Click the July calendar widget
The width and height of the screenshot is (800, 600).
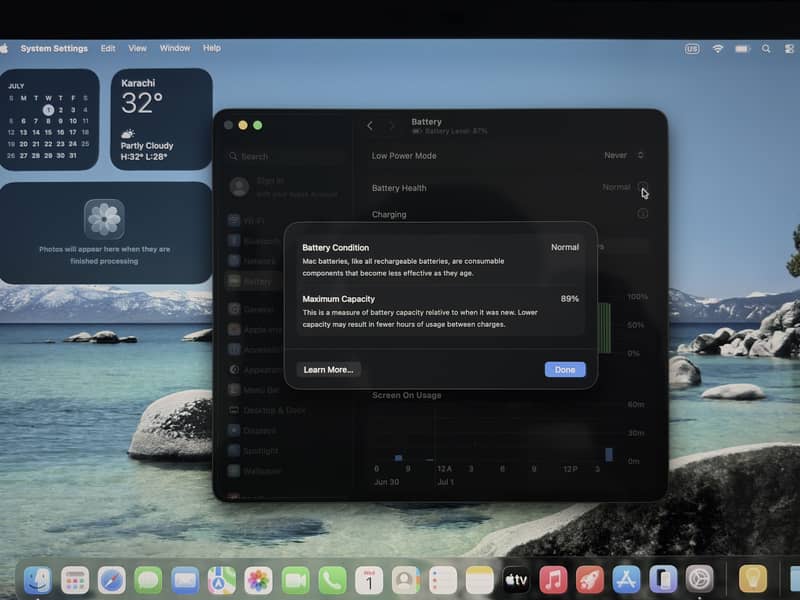tap(49, 119)
